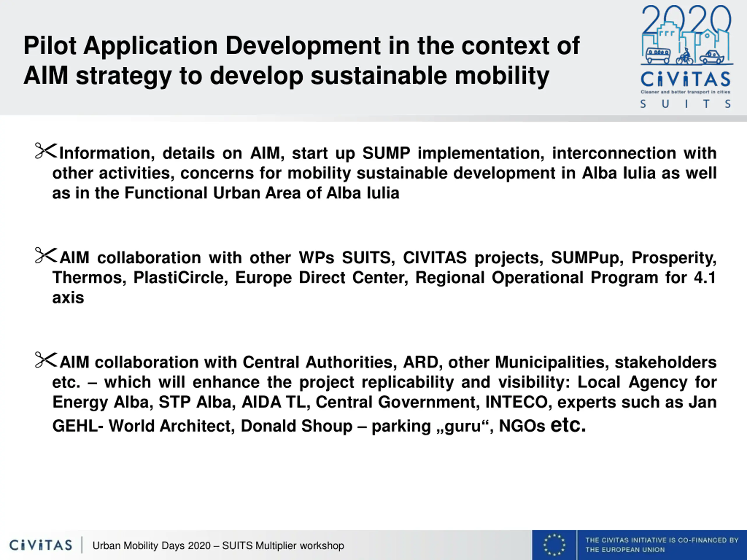Click the text 'start up SUMP implementation'
This screenshot has height=560, width=747.
[x=418, y=153]
